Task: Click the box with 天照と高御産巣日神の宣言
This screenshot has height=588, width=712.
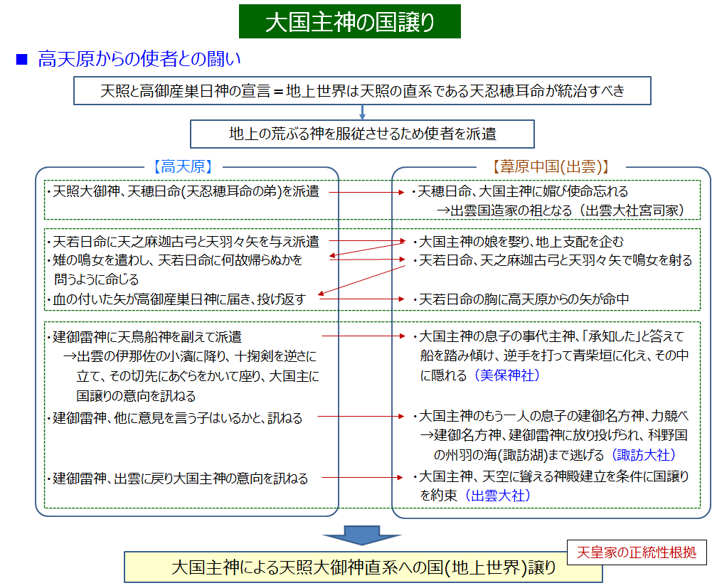Action: tap(363, 92)
